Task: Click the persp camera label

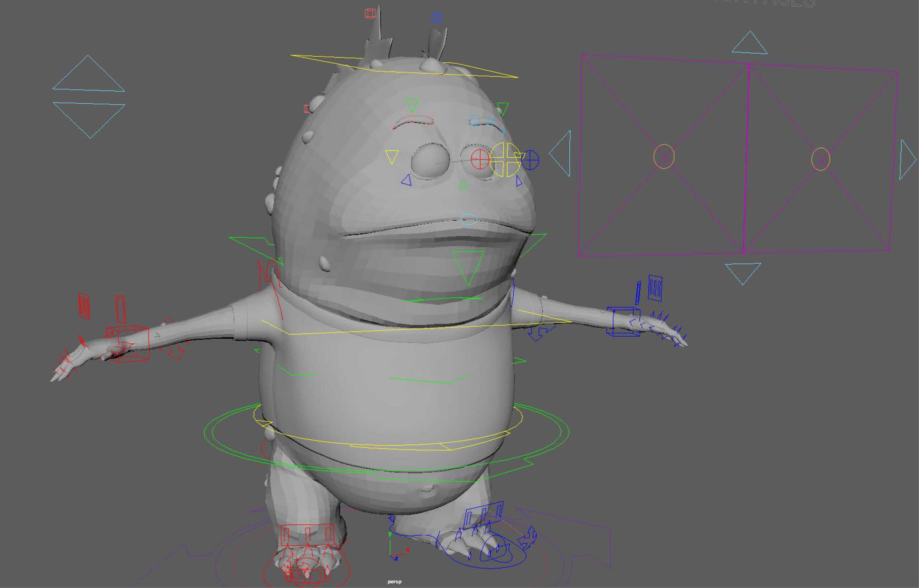Action: [395, 582]
